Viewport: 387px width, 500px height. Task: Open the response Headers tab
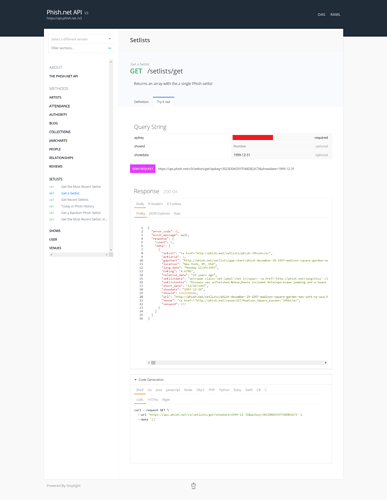click(x=155, y=204)
